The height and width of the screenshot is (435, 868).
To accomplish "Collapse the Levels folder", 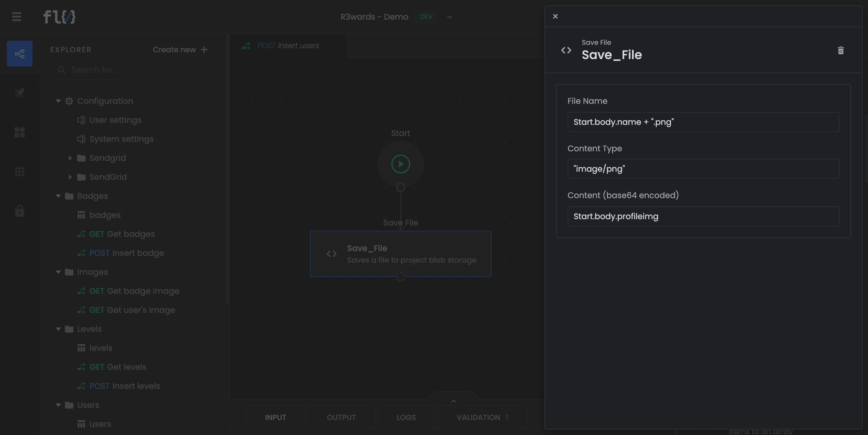I will pos(58,329).
